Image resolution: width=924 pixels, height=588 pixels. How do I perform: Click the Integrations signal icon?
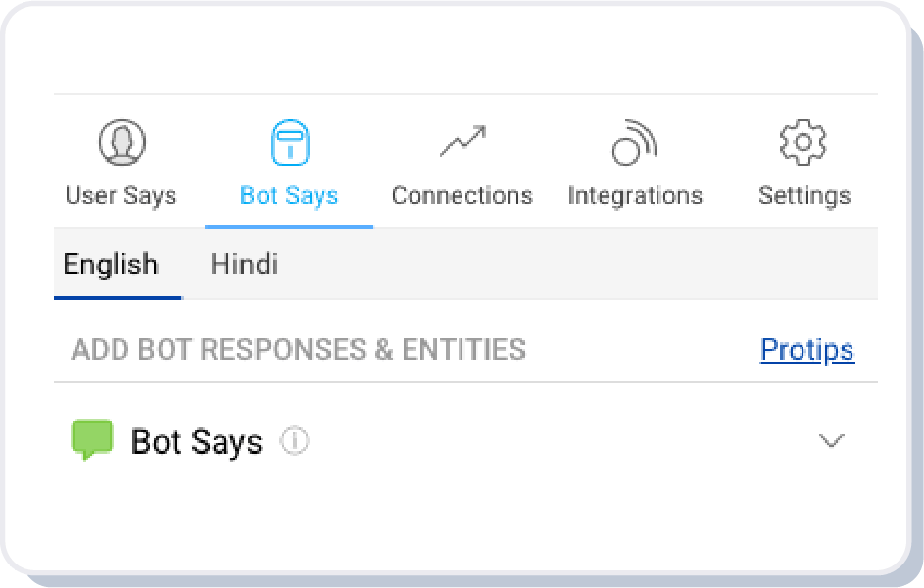pyautogui.click(x=634, y=144)
